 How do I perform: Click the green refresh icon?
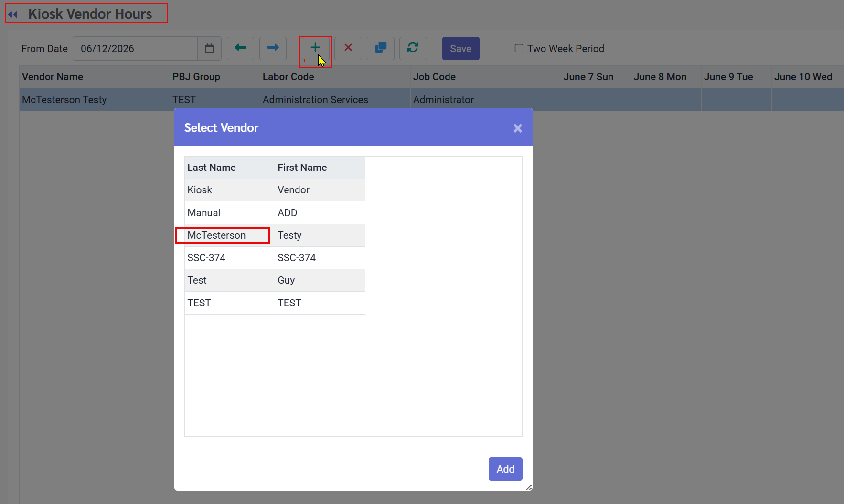point(413,49)
